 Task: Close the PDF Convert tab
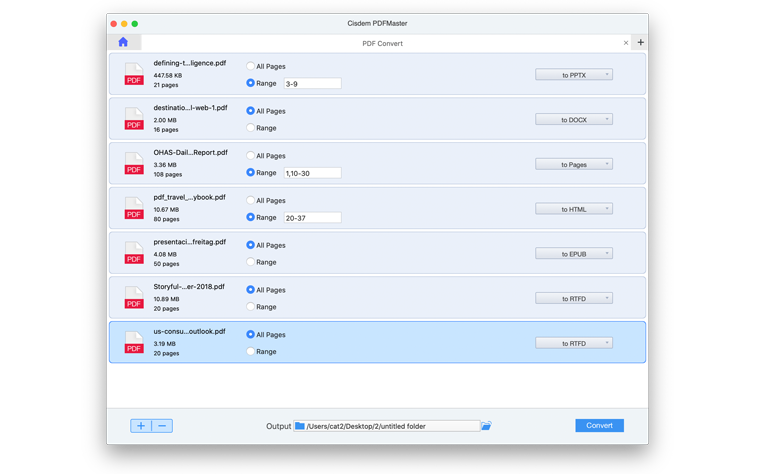pyautogui.click(x=626, y=43)
